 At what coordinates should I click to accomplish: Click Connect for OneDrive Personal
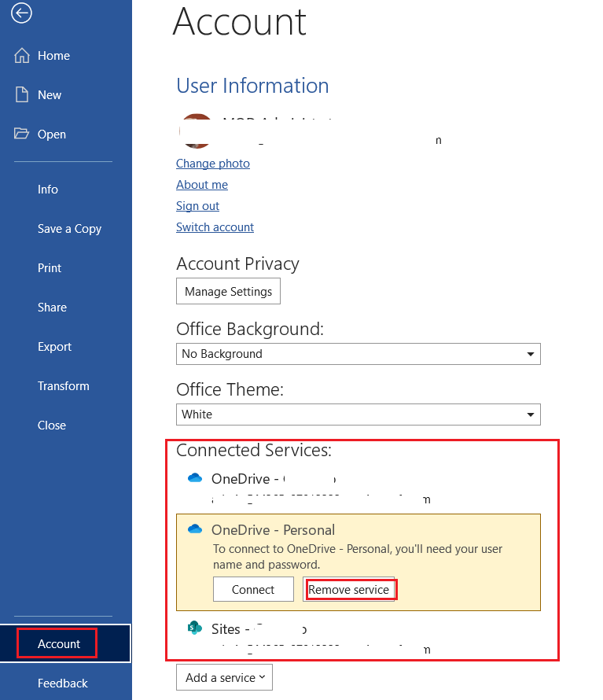tap(253, 589)
